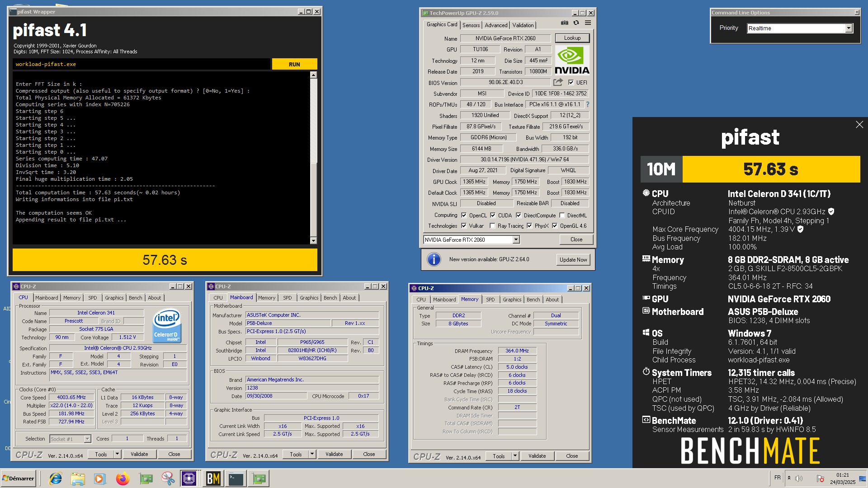
Task: Click the Close button in GPU-Z
Action: [576, 239]
